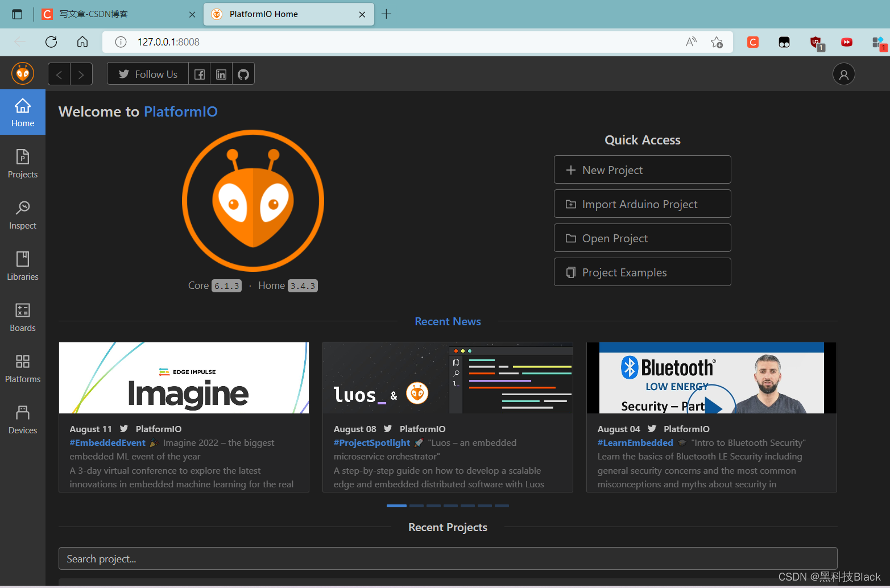The image size is (890, 588).
Task: Reload the page with the refresh button
Action: (51, 42)
